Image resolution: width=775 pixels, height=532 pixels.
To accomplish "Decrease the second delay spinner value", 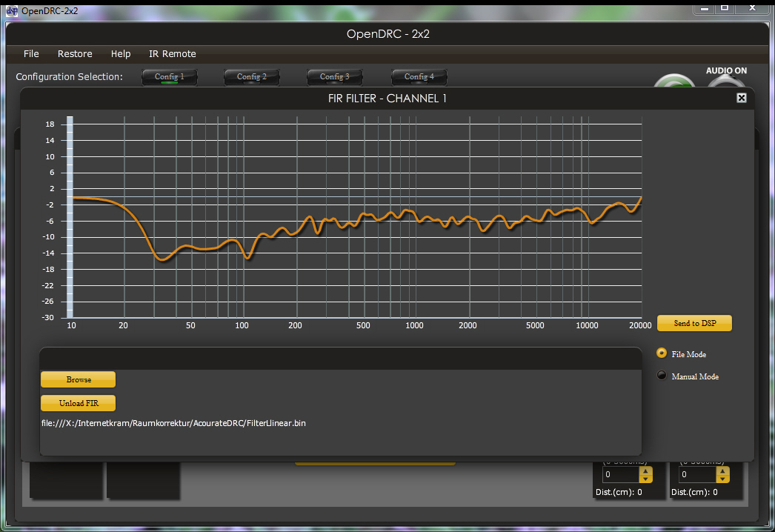I will (x=722, y=479).
